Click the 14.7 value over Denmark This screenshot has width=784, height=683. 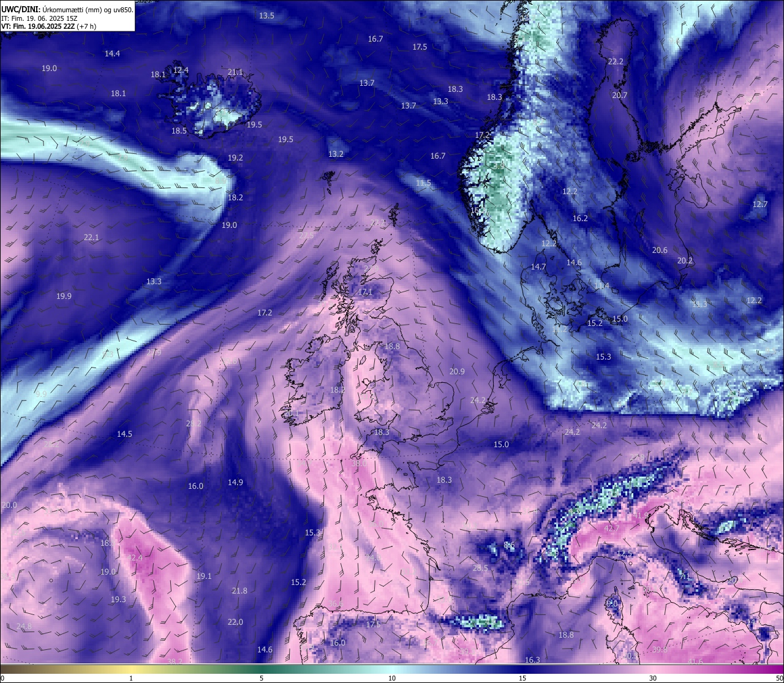pos(538,266)
